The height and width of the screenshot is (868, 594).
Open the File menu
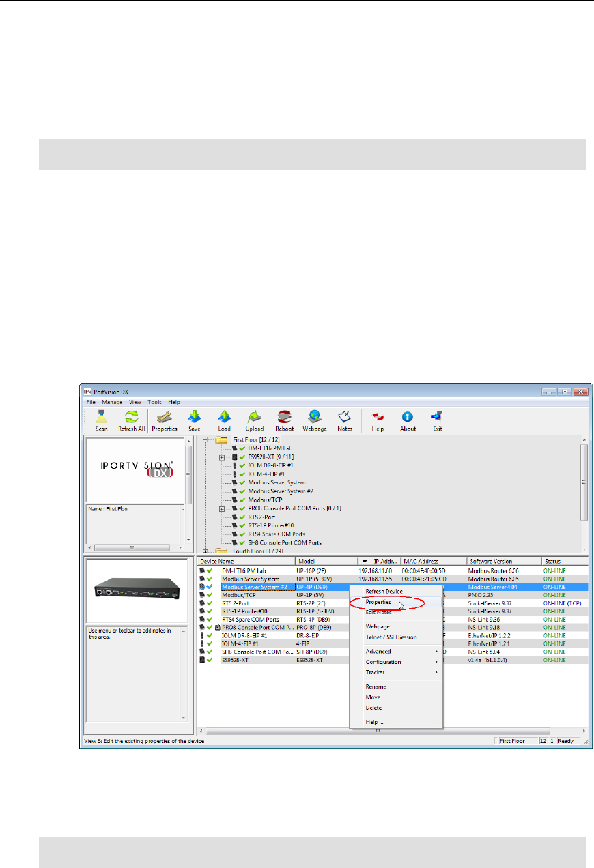click(91, 402)
